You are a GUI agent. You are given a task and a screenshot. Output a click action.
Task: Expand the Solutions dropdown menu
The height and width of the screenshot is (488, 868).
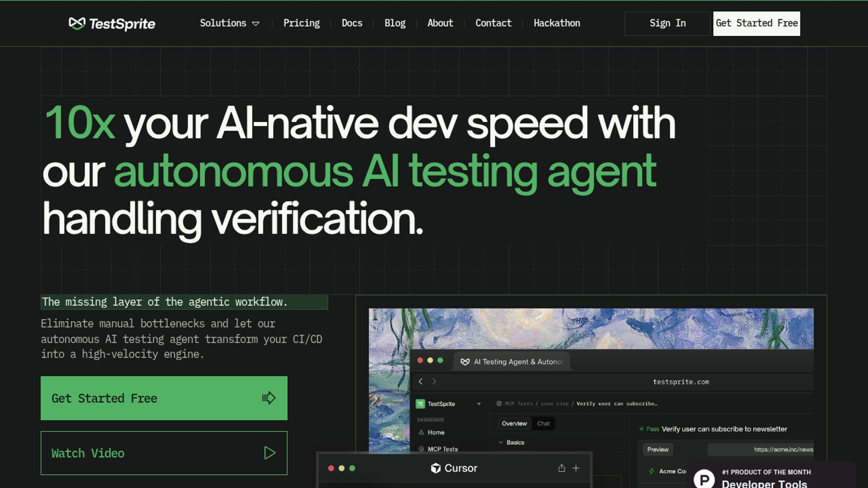coord(230,23)
